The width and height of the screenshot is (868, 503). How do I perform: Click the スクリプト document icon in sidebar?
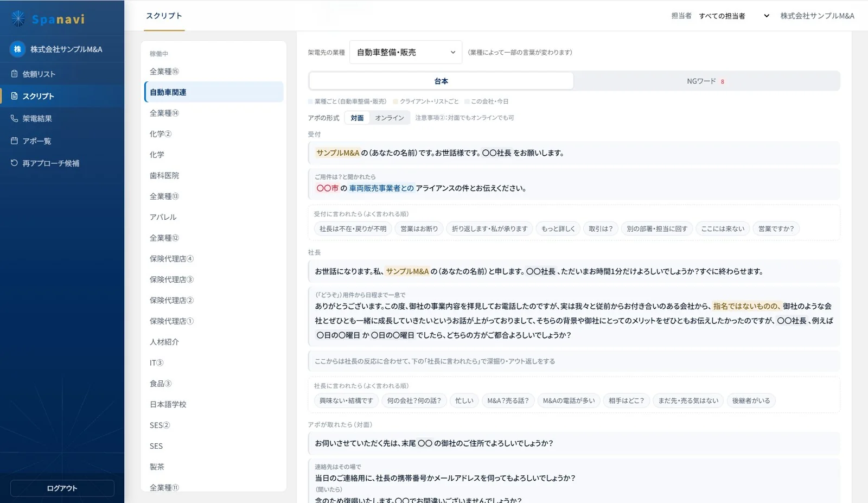pos(15,96)
